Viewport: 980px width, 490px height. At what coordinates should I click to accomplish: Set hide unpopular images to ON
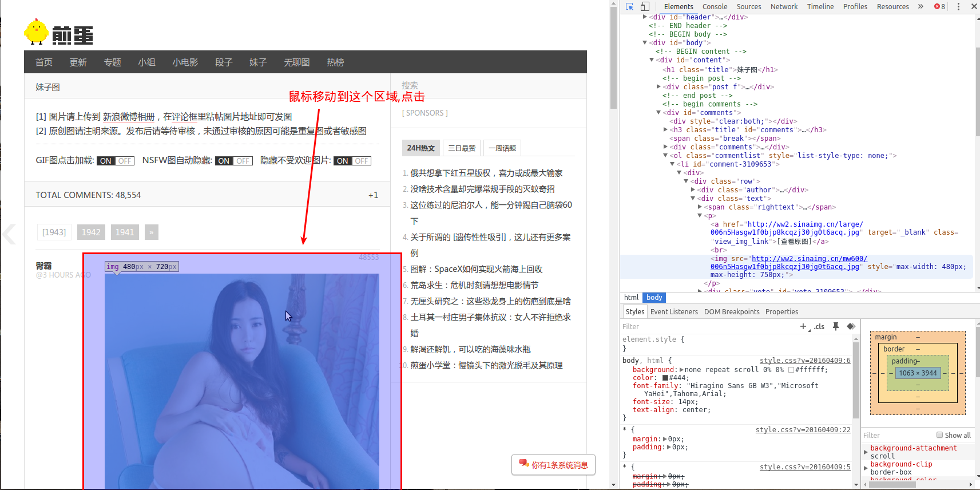(x=343, y=161)
